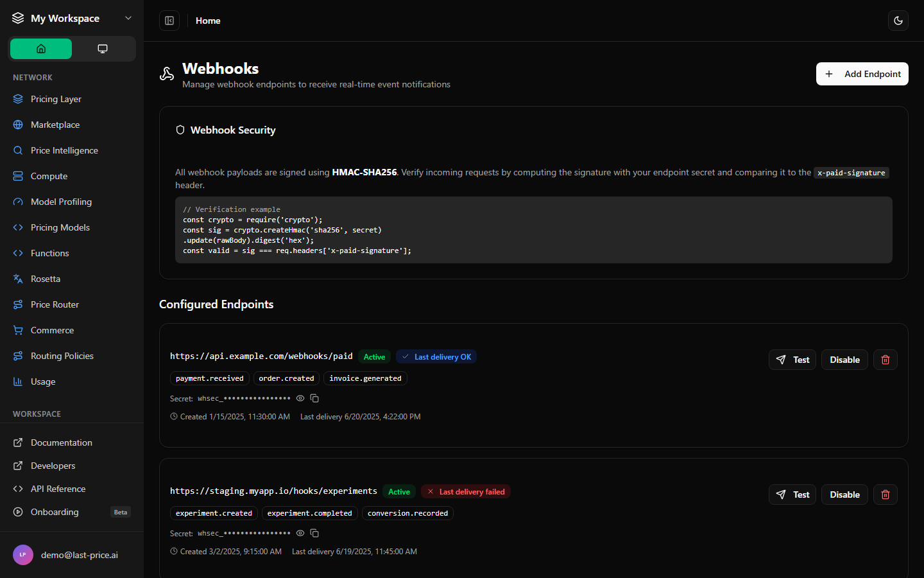
Task: Click the Price Router icon
Action: click(x=18, y=304)
